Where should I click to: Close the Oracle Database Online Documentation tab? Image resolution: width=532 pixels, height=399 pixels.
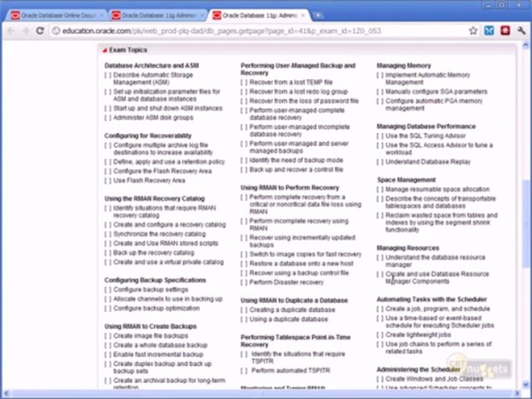tap(101, 16)
